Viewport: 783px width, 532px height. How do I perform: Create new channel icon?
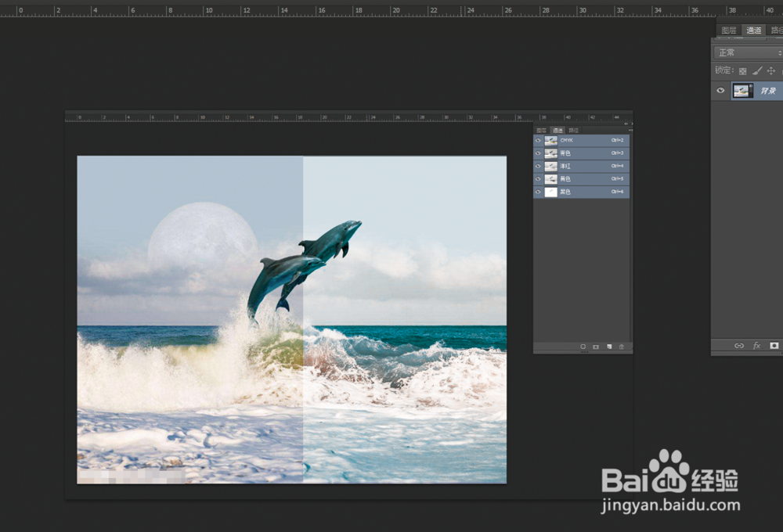pos(609,347)
